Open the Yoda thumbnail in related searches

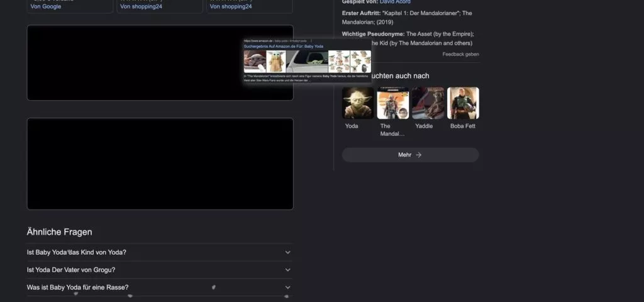coord(358,103)
